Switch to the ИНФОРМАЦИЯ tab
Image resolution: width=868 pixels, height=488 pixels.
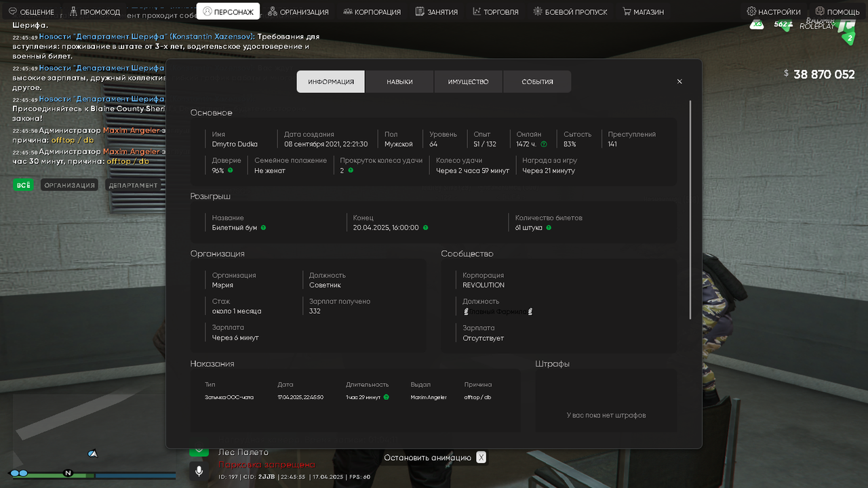pos(331,81)
